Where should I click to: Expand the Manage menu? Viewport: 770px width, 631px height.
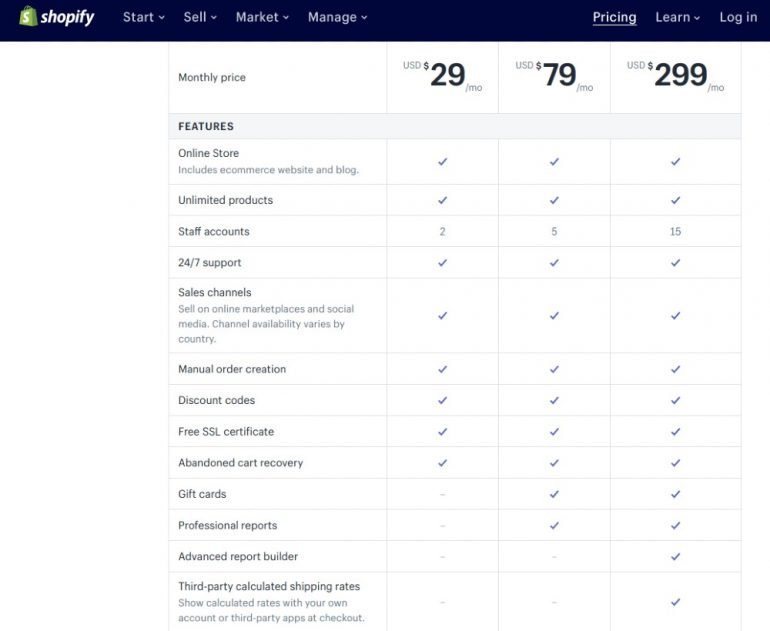point(338,17)
